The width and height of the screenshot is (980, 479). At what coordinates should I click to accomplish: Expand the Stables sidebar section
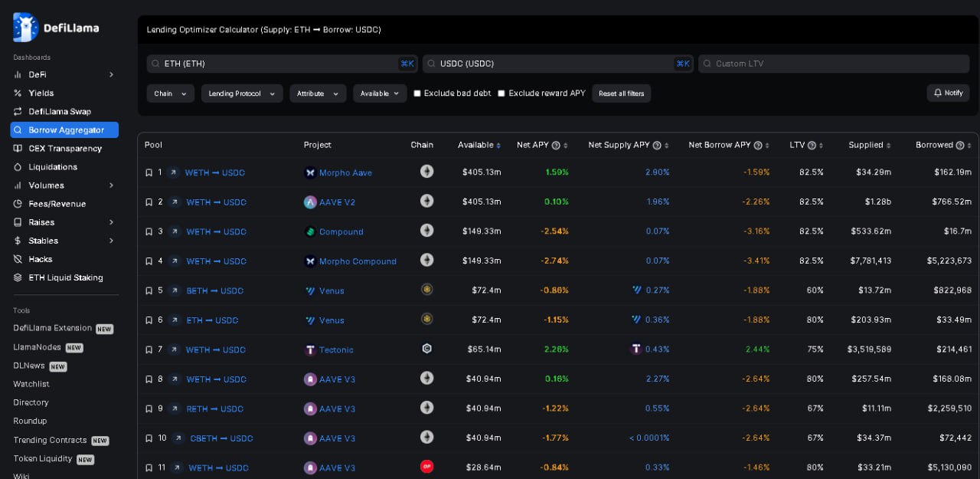click(x=111, y=241)
